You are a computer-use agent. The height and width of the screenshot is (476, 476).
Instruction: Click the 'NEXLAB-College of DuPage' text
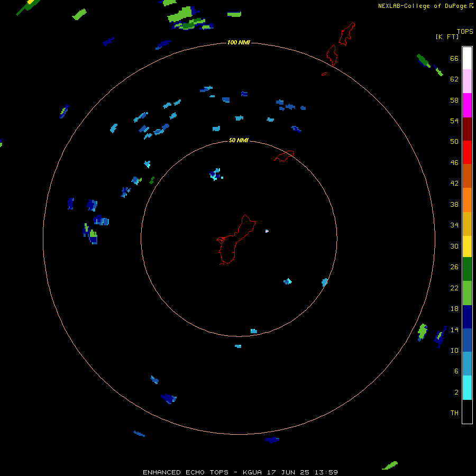(x=422, y=6)
